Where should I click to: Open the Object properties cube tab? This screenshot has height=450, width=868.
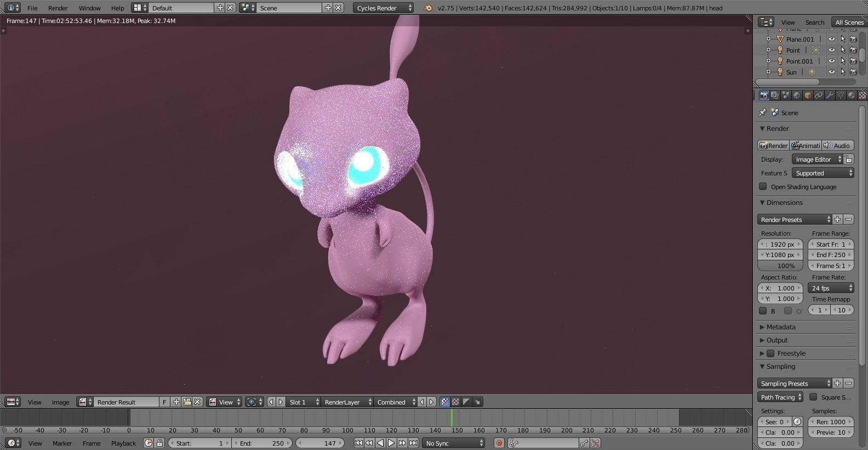pos(808,95)
